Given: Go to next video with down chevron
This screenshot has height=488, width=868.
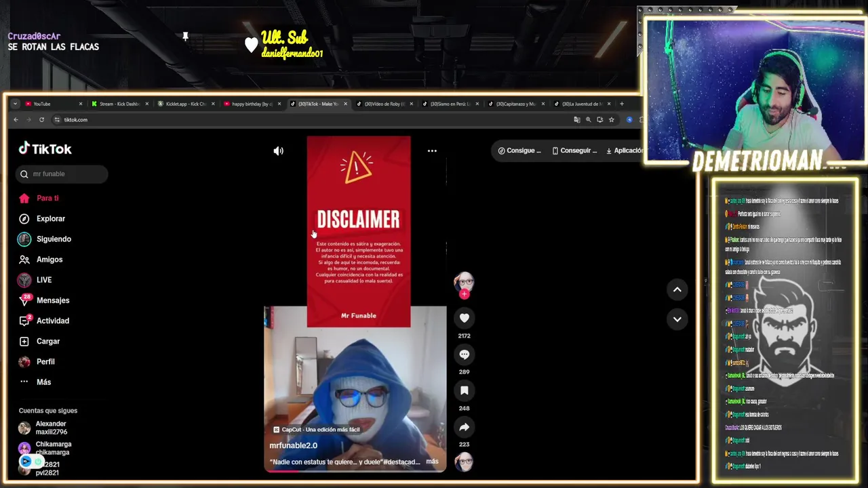Looking at the screenshot, I should [x=677, y=319].
